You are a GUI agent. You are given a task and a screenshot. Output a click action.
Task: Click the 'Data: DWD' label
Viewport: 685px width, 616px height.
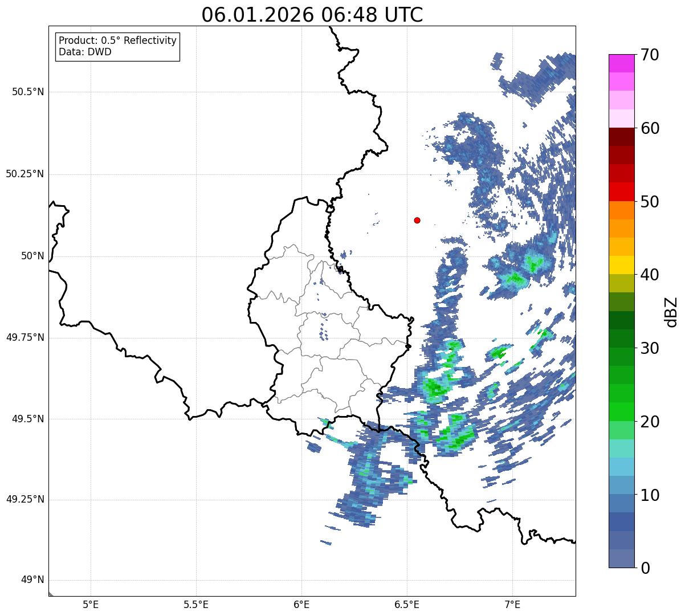(85, 52)
